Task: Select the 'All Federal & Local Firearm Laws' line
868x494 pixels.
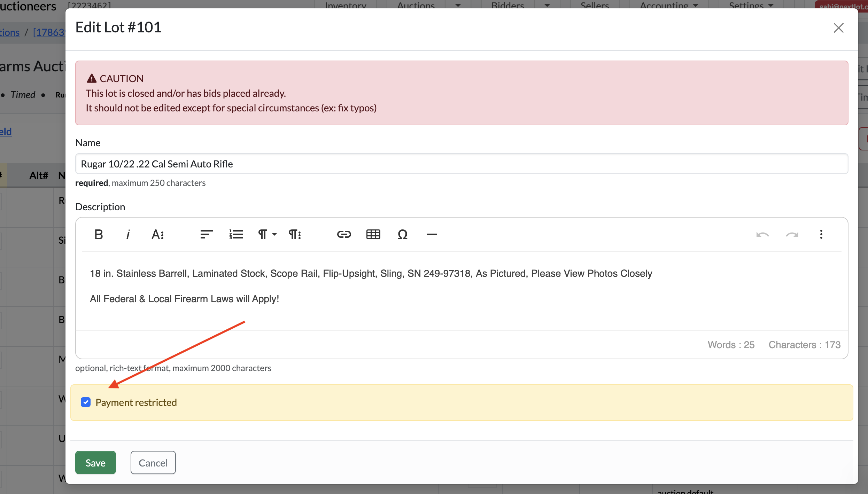Action: click(184, 299)
